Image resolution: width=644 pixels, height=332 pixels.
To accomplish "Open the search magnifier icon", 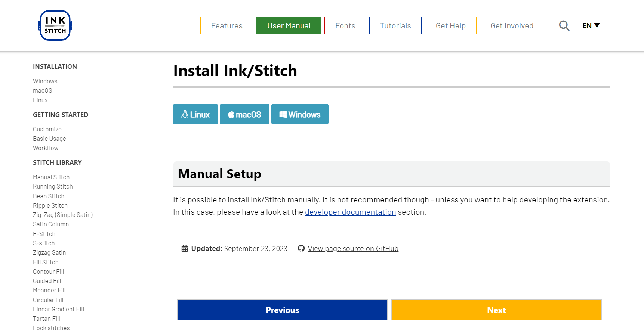I will tap(564, 25).
